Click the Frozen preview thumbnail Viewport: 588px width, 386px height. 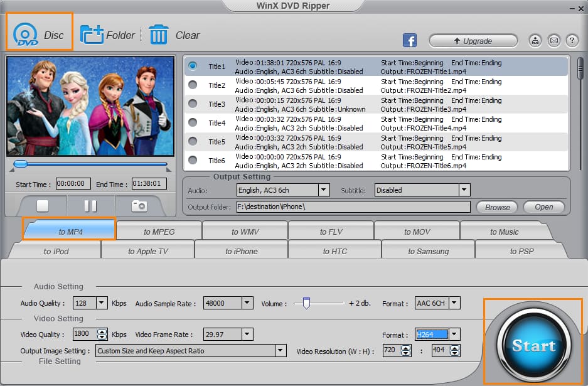tap(90, 106)
